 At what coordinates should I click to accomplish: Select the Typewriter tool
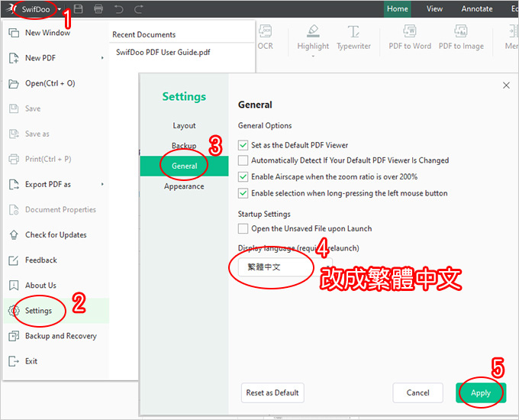(x=353, y=37)
